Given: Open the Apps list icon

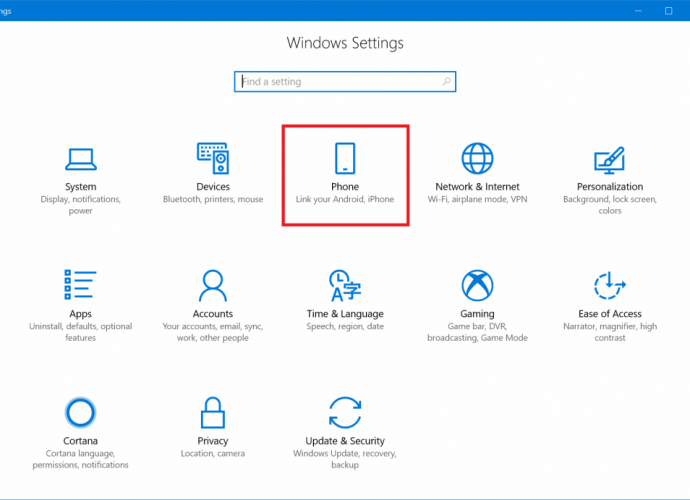Looking at the screenshot, I should 81,285.
